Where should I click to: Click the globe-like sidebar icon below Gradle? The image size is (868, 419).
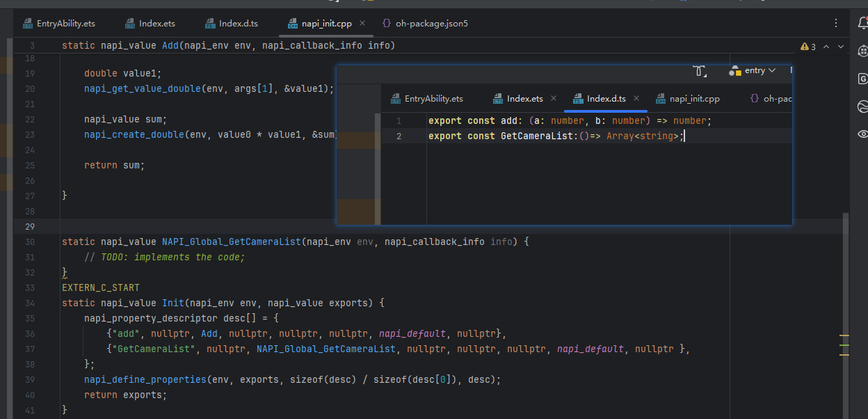pyautogui.click(x=862, y=106)
